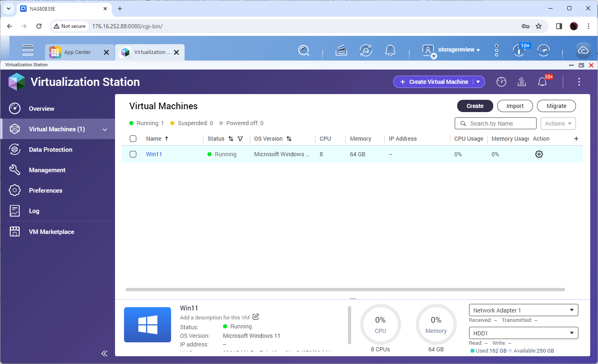Open a new browser tab
This screenshot has width=598, height=364.
(x=120, y=8)
